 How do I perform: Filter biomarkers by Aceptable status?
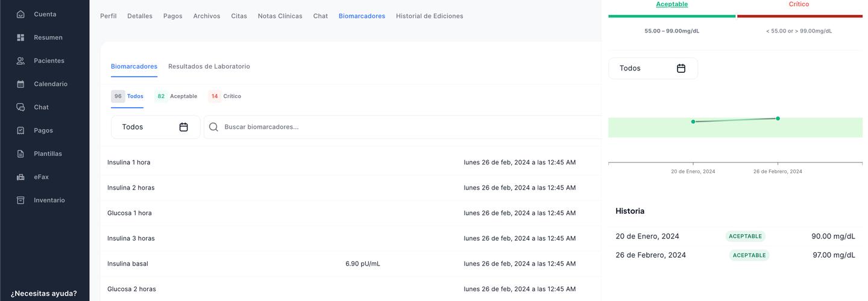coord(176,96)
